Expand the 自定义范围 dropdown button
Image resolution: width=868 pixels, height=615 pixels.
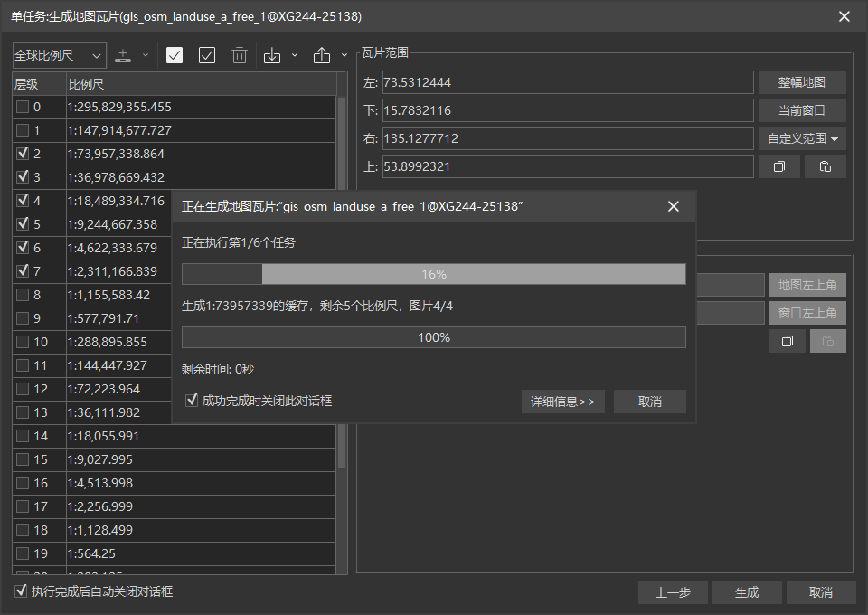coord(802,138)
